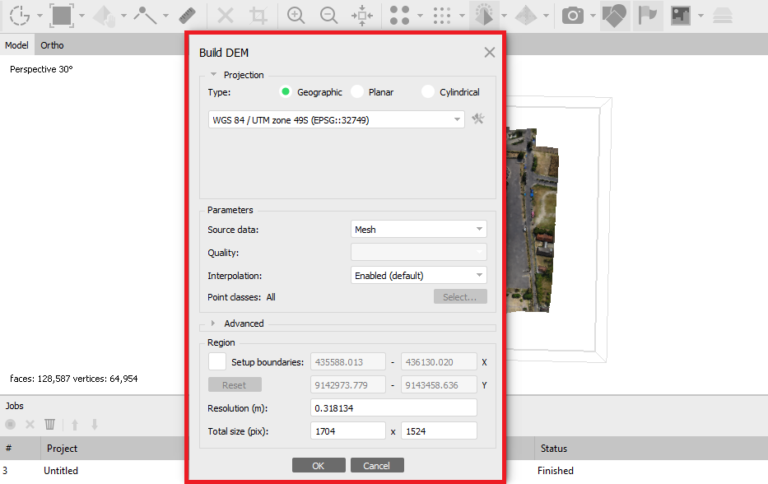Screen dimensions: 768x484
Task: Switch to the Ortho tab
Action: pyautogui.click(x=52, y=45)
